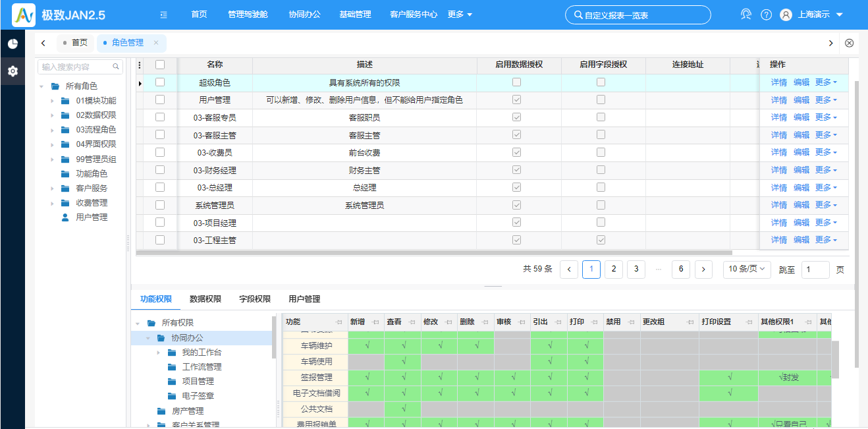Viewport: 868px width, 429px height.
Task: Go to page 2 of role list
Action: pos(613,269)
